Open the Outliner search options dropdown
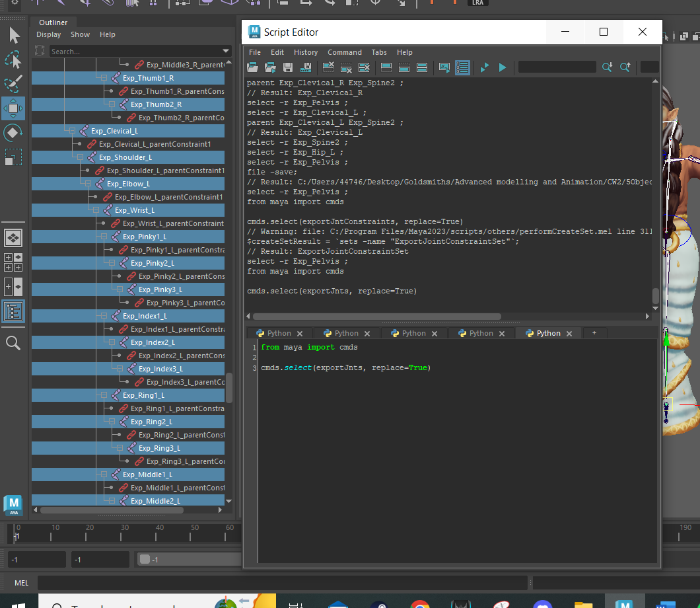Viewport: 700px width, 608px height. (226, 52)
